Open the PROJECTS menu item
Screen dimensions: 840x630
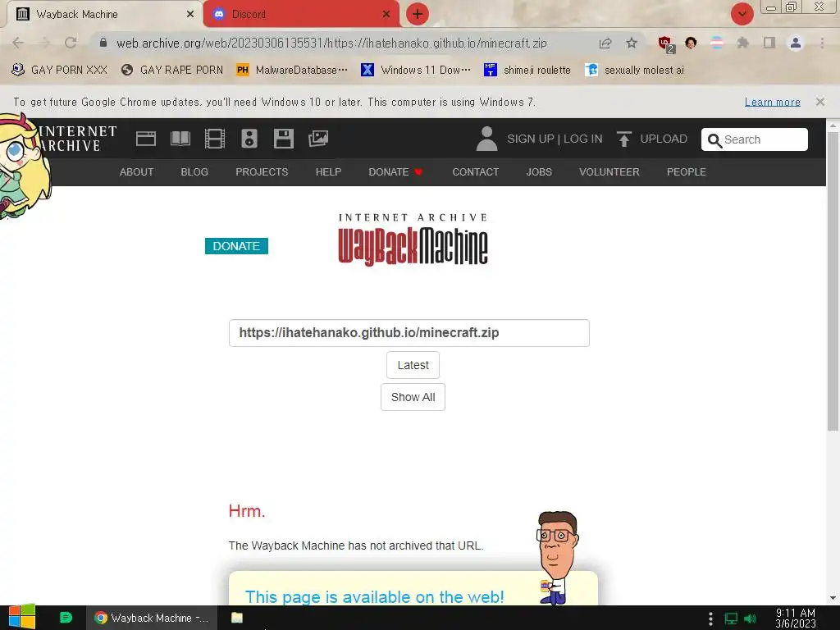pos(262,172)
